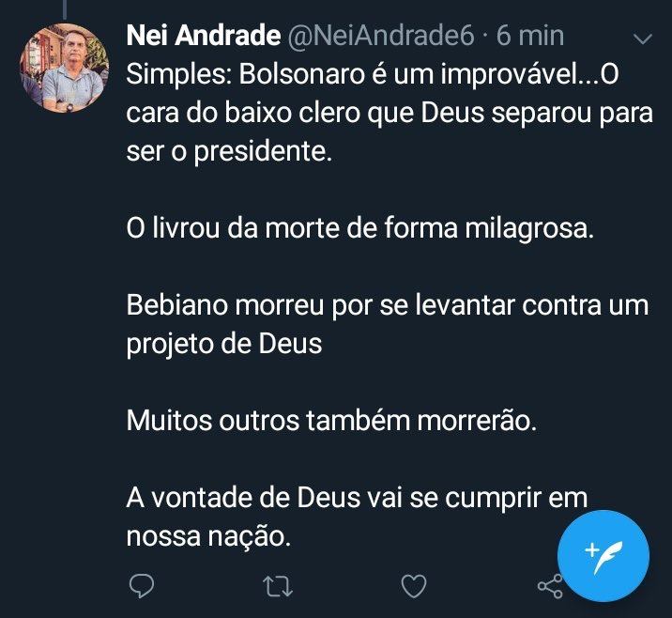Tap the 'A vontade de Deus' line
The width and height of the screenshot is (672, 618).
point(357,499)
